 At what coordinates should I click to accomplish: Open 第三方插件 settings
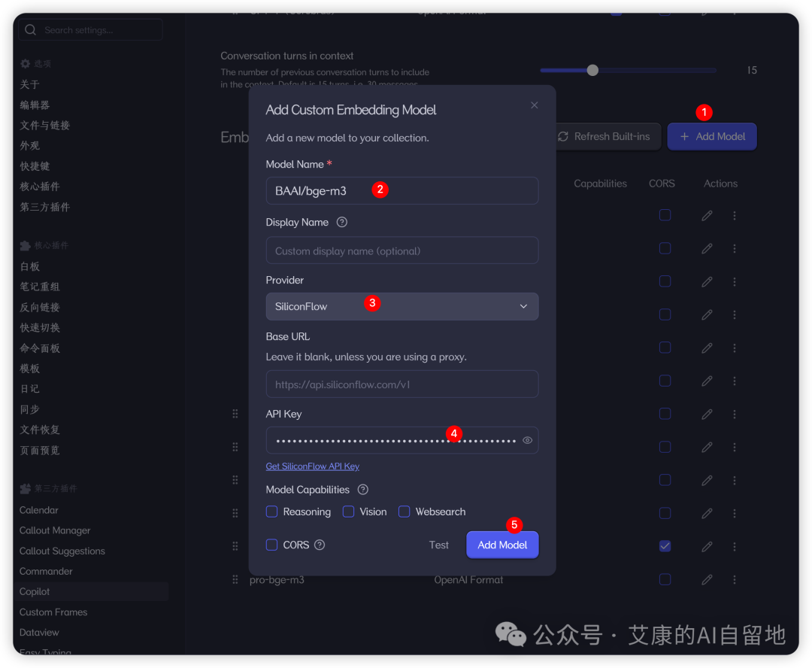pyautogui.click(x=44, y=208)
